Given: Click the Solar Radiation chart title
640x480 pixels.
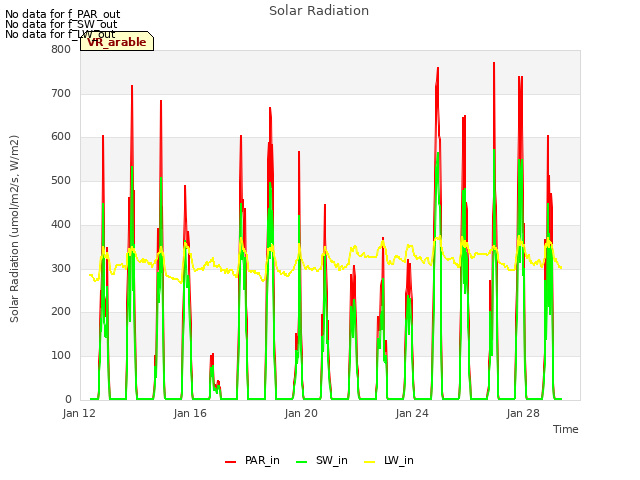Looking at the screenshot, I should (x=319, y=11).
